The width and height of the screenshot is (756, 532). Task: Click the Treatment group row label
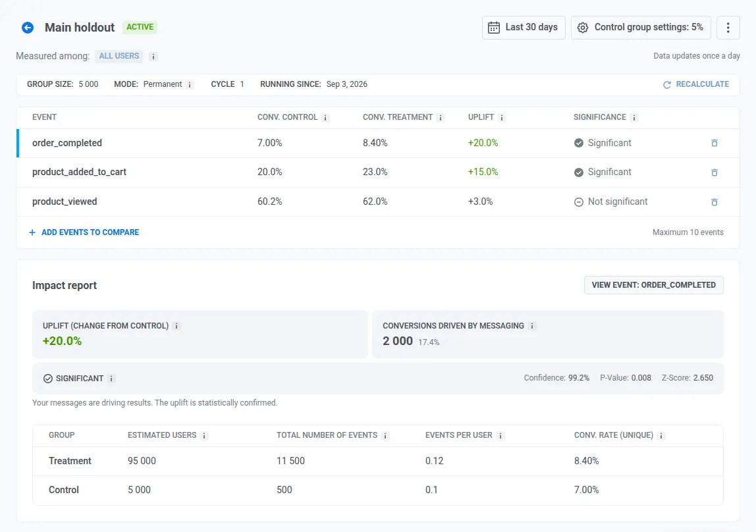point(70,461)
